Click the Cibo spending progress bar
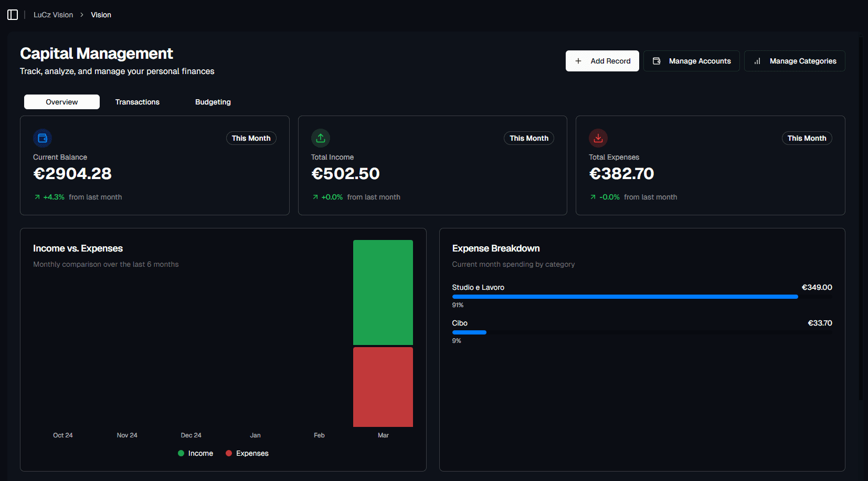The image size is (868, 481). (642, 332)
